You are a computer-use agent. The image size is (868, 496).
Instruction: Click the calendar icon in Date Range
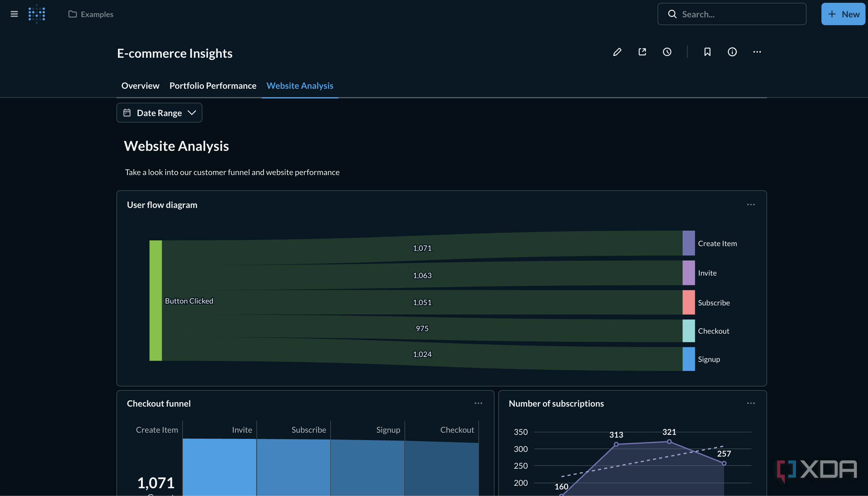click(127, 113)
